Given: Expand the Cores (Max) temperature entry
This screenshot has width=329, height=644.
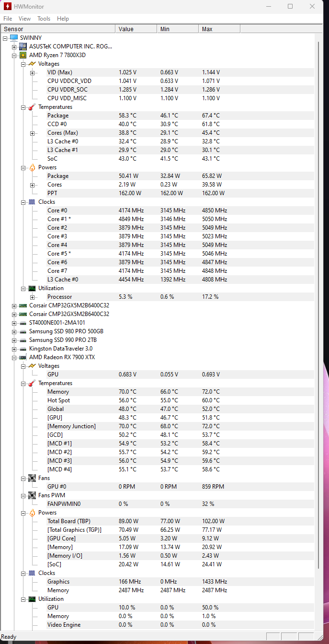Looking at the screenshot, I should coord(32,133).
